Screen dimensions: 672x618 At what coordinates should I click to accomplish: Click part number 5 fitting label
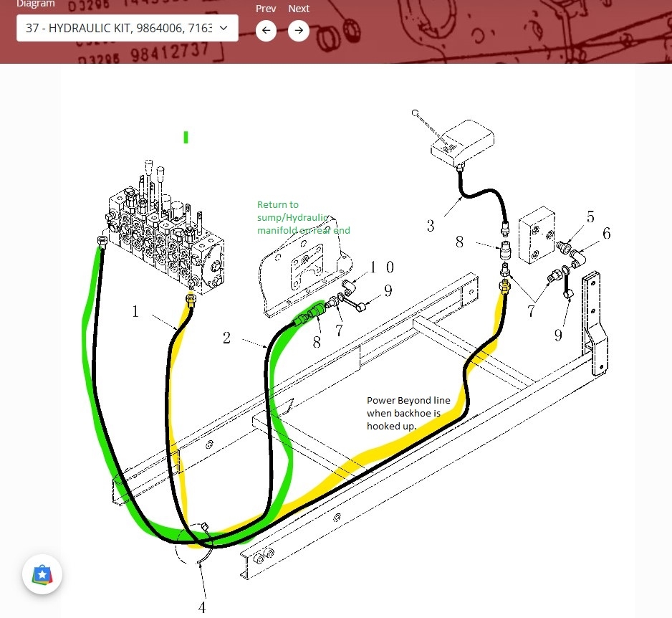coord(590,217)
